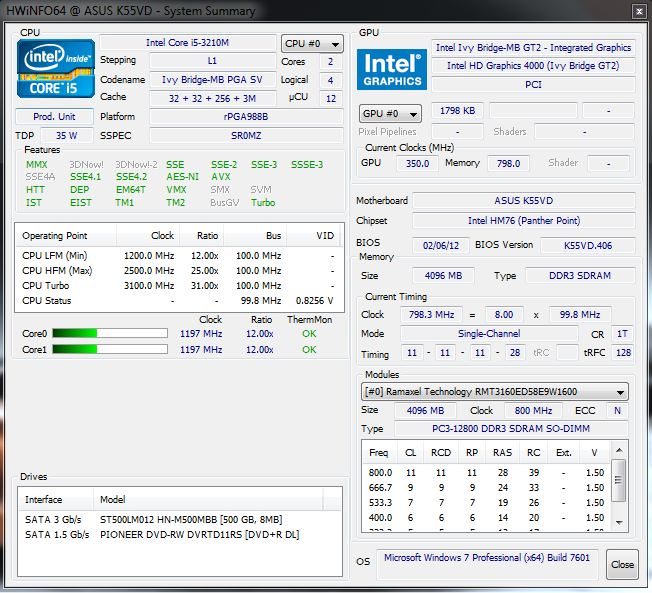This screenshot has height=593, width=652.
Task: Click the 0.8256 V VID value
Action: click(315, 301)
